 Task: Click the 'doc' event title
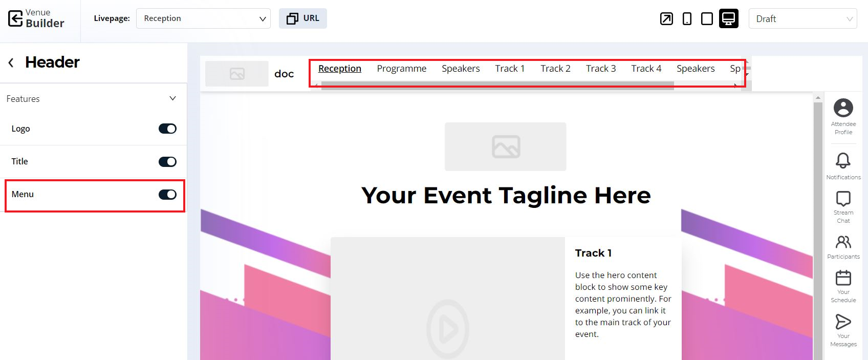point(284,74)
